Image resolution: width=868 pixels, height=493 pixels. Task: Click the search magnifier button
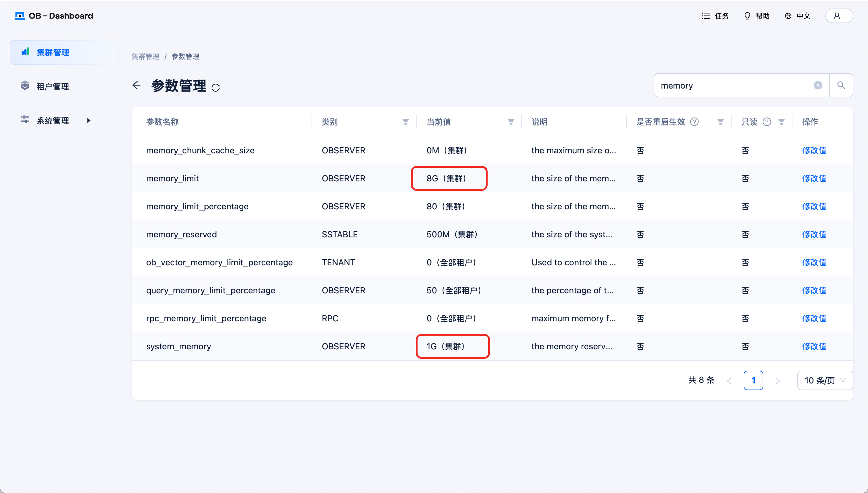[841, 85]
